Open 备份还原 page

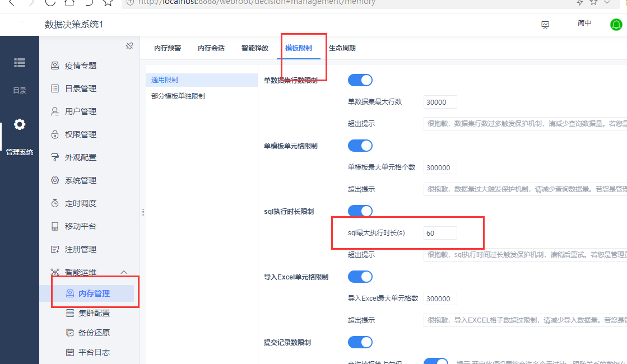click(x=94, y=333)
